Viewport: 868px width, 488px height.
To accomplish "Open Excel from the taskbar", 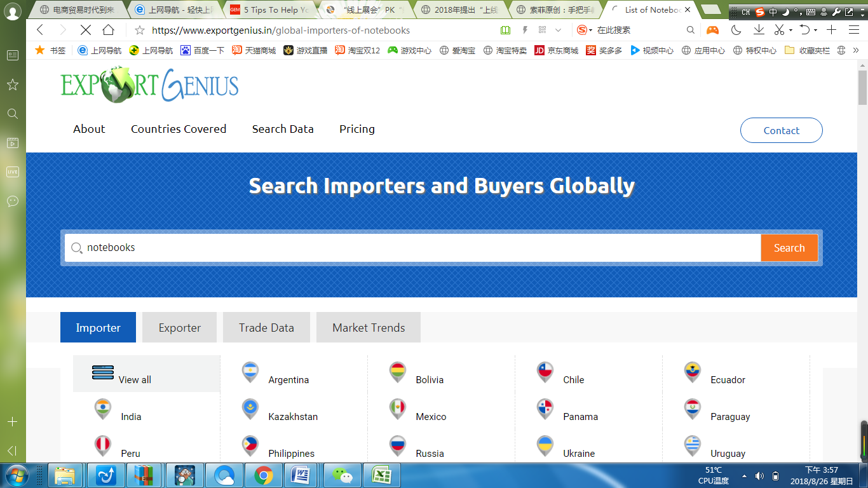I will coord(382,475).
